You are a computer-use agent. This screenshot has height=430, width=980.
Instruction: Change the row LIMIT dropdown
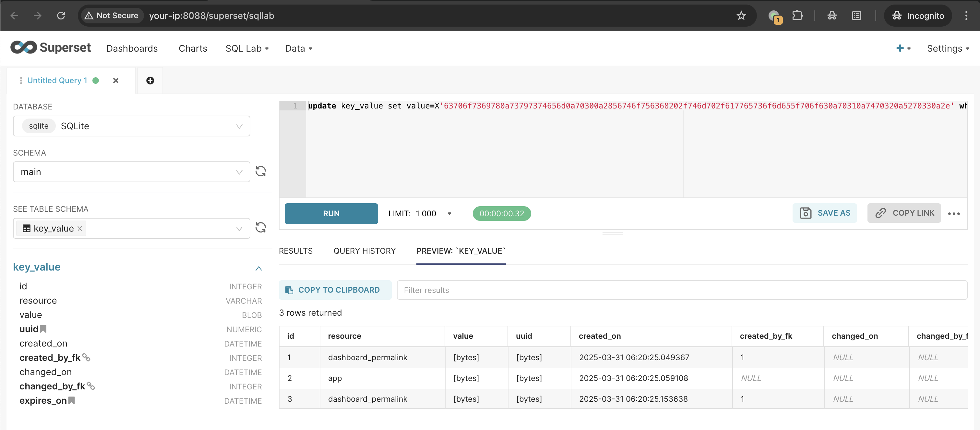point(449,214)
